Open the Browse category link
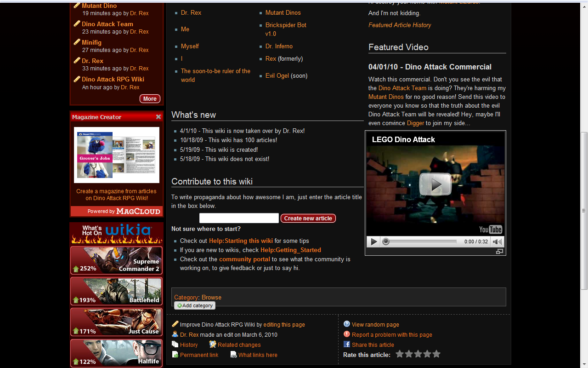588x368 pixels. tap(211, 297)
